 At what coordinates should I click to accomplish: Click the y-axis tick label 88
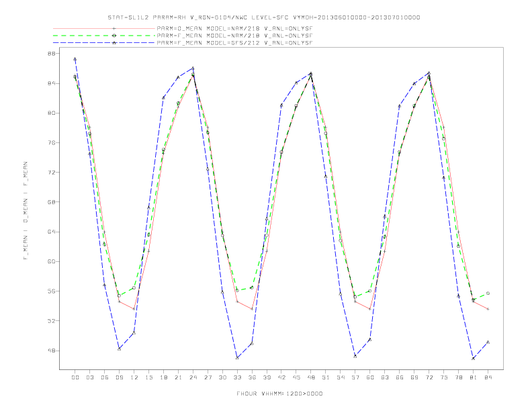[x=52, y=54]
